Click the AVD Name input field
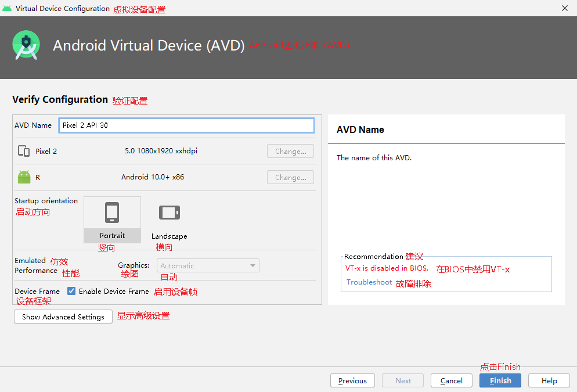Screen dimensions: 577x392 coord(186,125)
